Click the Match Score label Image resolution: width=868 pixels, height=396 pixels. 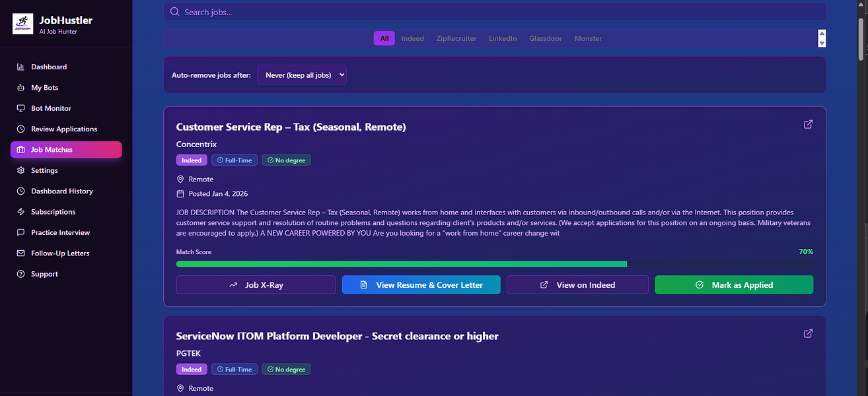click(x=194, y=252)
